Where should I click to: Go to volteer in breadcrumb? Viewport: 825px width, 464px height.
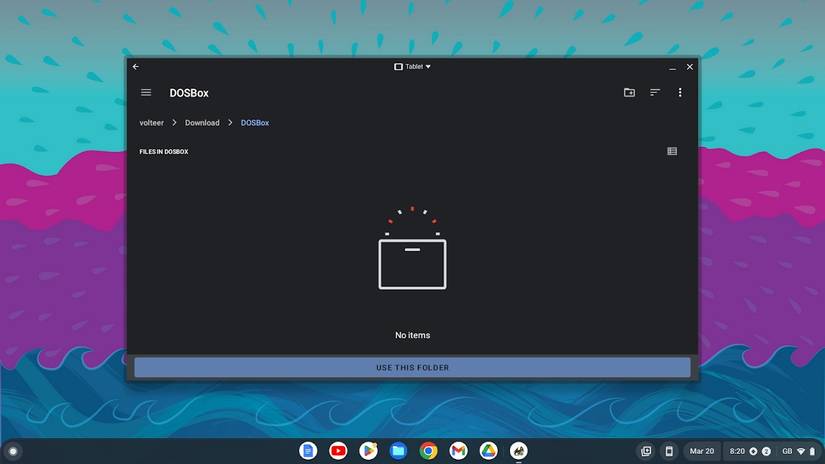152,123
